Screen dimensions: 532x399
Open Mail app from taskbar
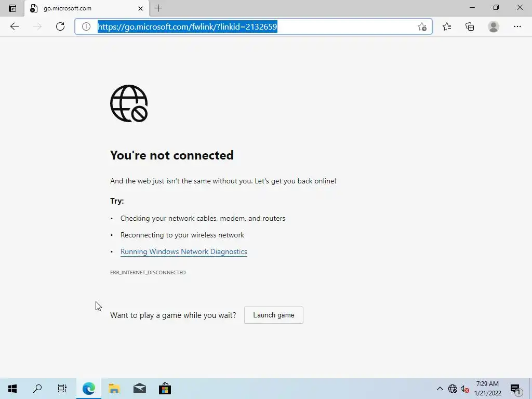pos(139,389)
